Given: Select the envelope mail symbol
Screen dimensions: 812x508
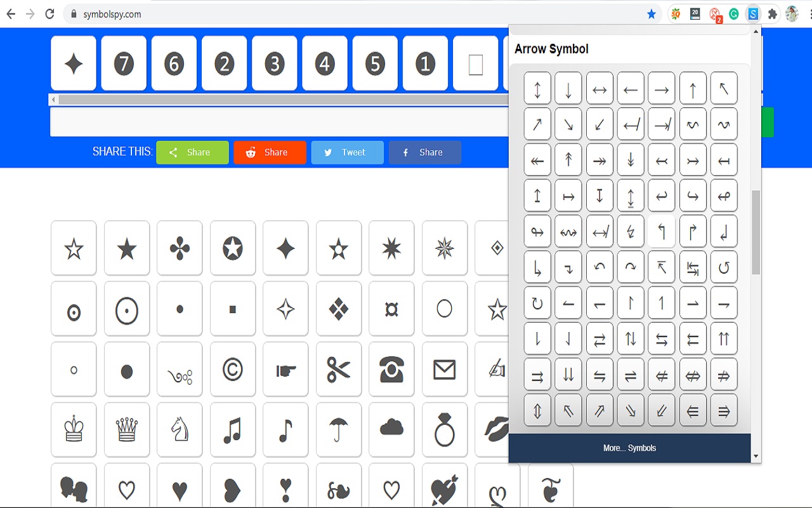Looking at the screenshot, I should (x=445, y=369).
